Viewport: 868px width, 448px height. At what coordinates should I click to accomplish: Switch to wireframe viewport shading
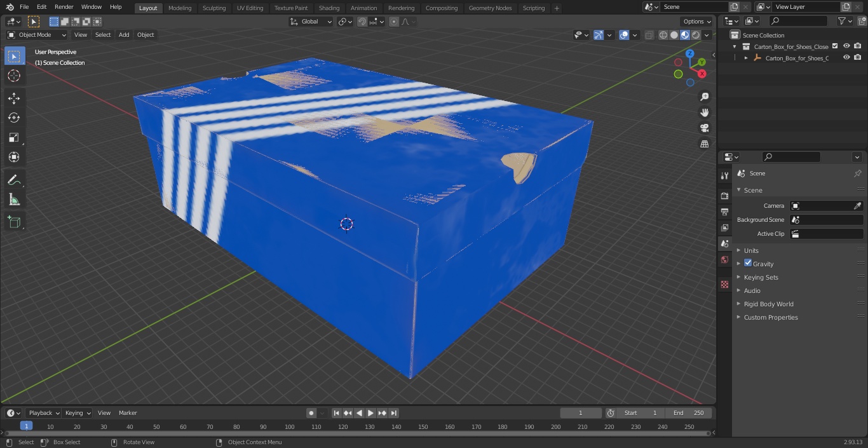tap(663, 35)
